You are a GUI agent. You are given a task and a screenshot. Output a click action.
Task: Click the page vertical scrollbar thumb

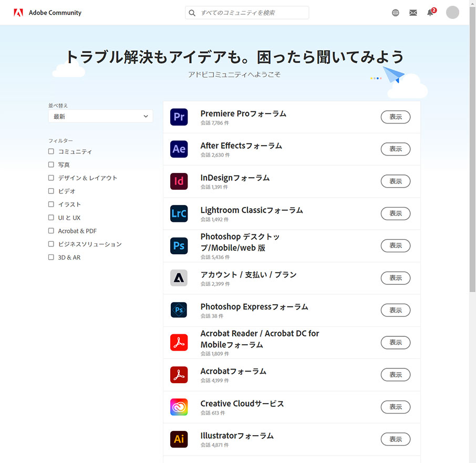[x=472, y=149]
